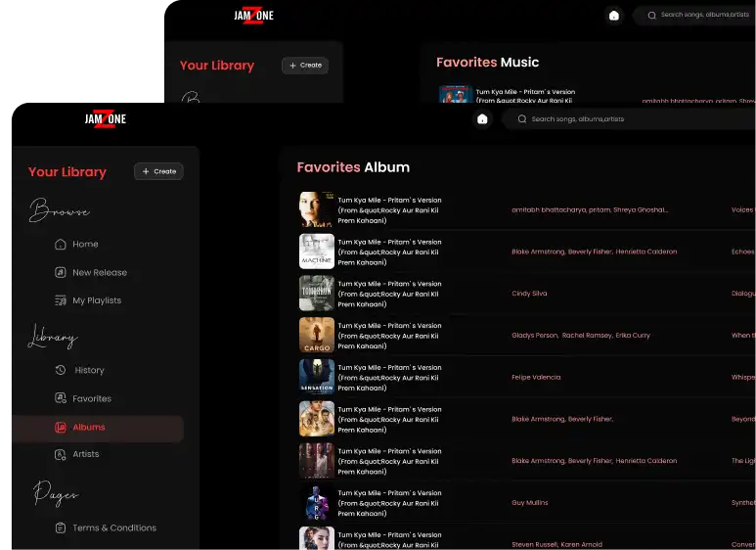
Task: Click the New Release music note icon
Action: pos(61,273)
